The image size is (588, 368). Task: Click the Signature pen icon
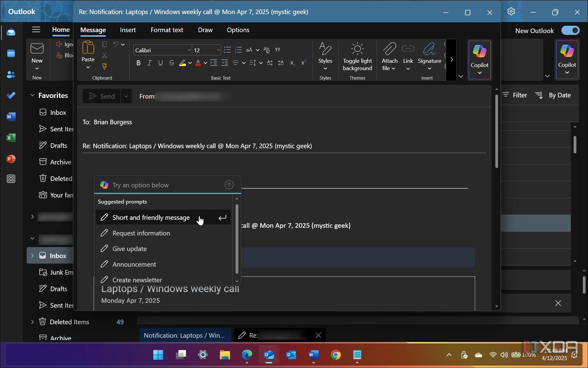429,49
